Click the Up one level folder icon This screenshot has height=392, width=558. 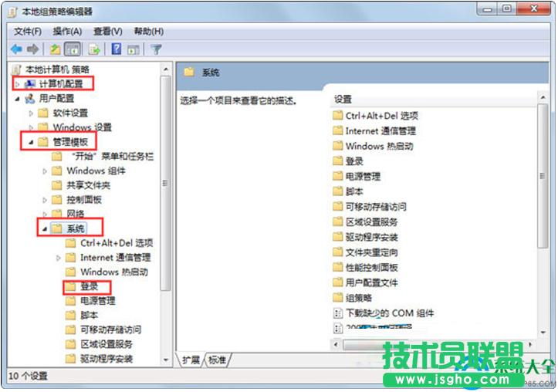55,49
